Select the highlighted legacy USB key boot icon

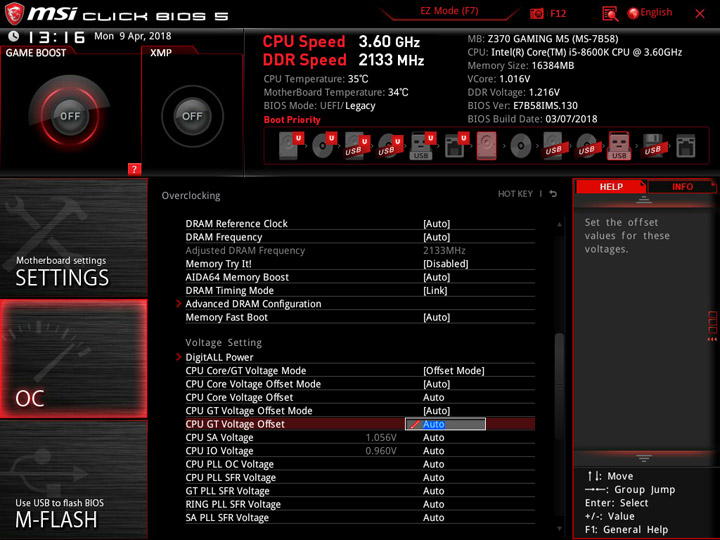click(619, 146)
